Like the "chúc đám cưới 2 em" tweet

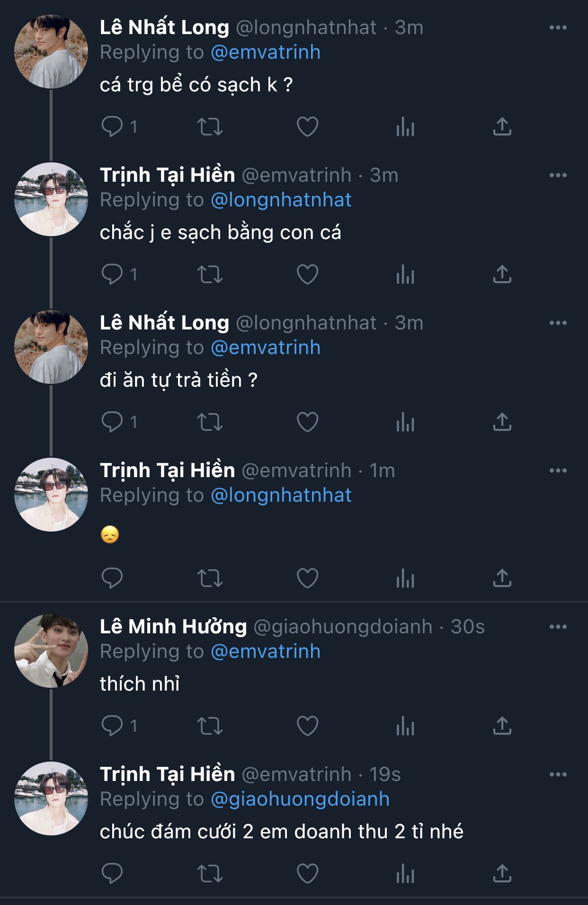click(x=307, y=874)
